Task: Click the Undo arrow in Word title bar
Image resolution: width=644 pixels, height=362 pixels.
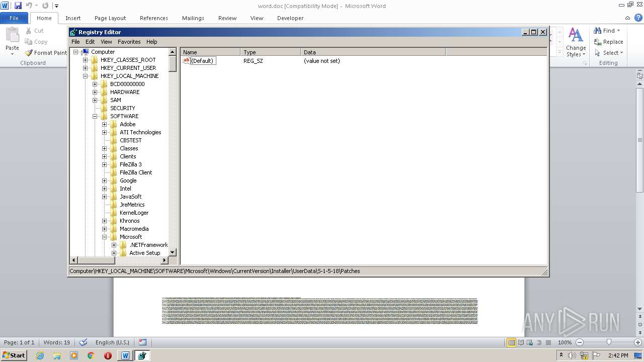Action: (x=29, y=6)
